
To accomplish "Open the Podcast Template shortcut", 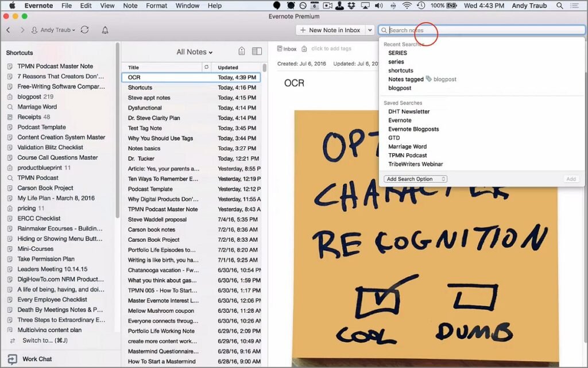I will pos(41,127).
